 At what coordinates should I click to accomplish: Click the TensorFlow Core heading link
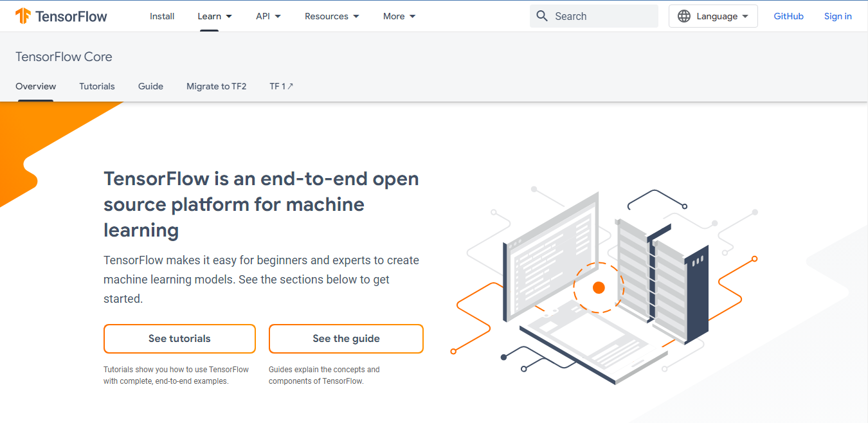(x=63, y=57)
